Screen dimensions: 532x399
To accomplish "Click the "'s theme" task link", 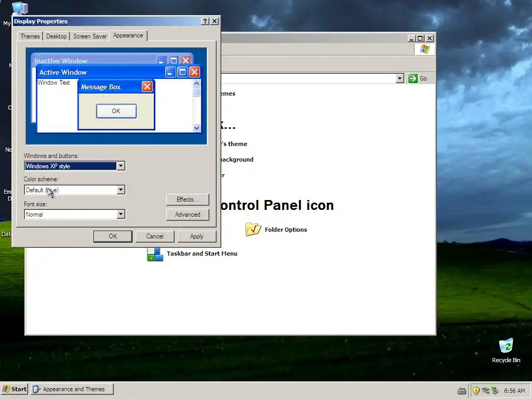I will pos(234,144).
